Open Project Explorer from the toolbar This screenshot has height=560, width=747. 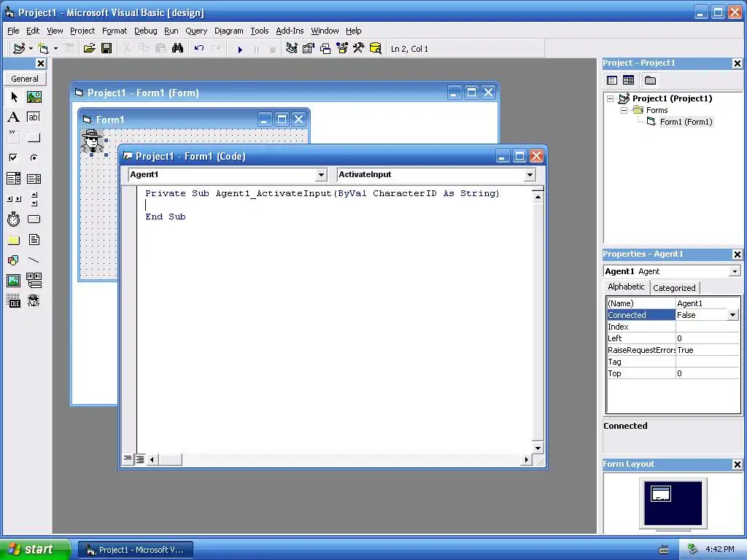click(292, 49)
